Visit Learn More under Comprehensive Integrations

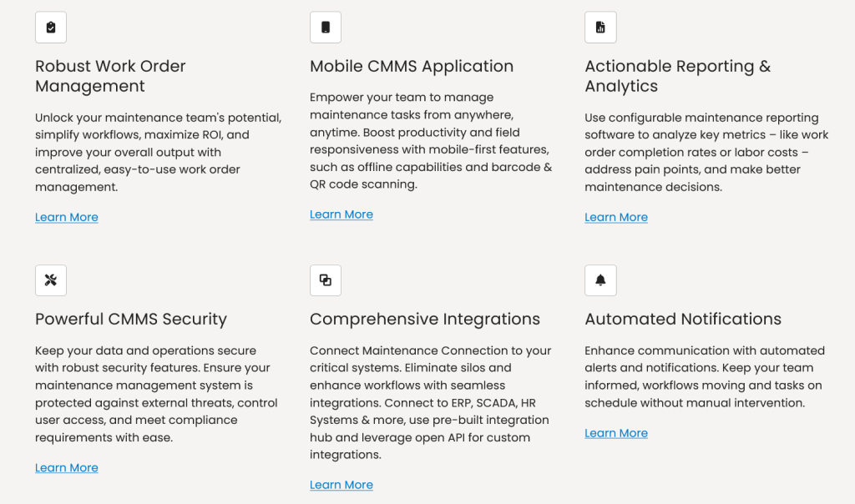tap(341, 485)
